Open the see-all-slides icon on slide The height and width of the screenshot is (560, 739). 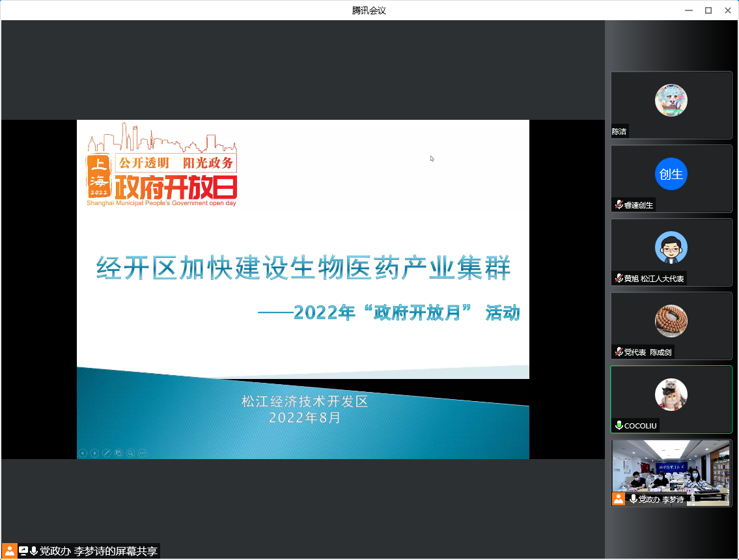[119, 453]
